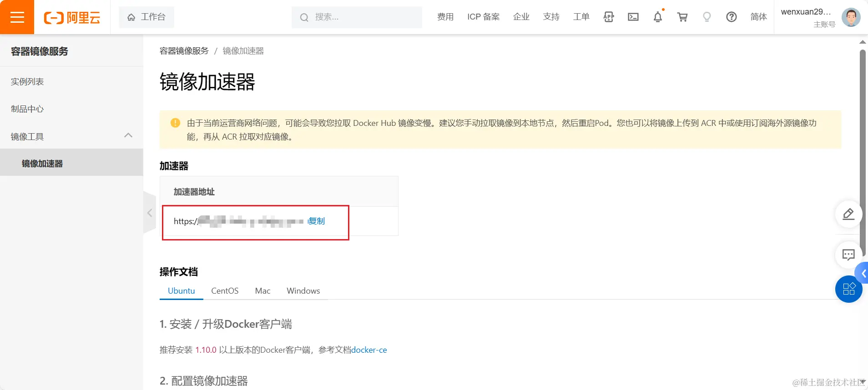
Task: Open the orange hamburger main menu
Action: (17, 17)
